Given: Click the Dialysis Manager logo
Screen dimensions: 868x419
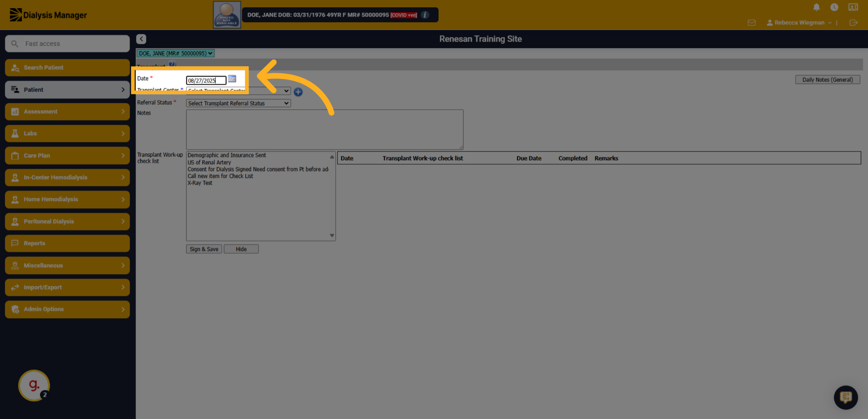Looking at the screenshot, I should (x=48, y=15).
